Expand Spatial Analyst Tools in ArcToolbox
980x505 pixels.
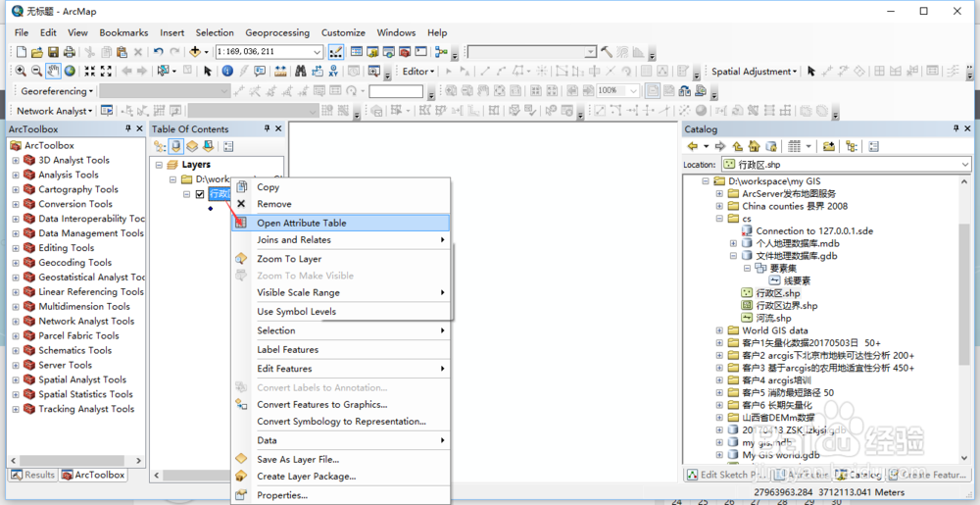(x=17, y=379)
